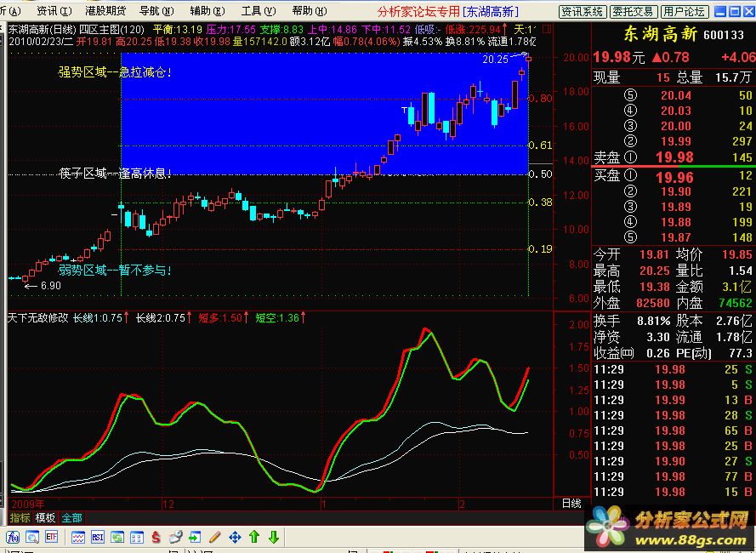Viewport: 756px width, 553px height.
Task: Click the 11:29 trade row with volume 13
Action: tap(673, 400)
